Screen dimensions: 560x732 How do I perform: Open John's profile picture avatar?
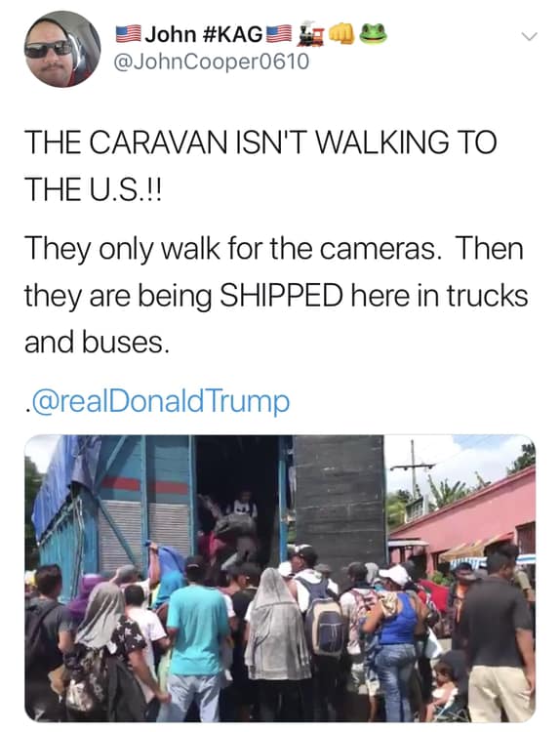click(x=62, y=49)
